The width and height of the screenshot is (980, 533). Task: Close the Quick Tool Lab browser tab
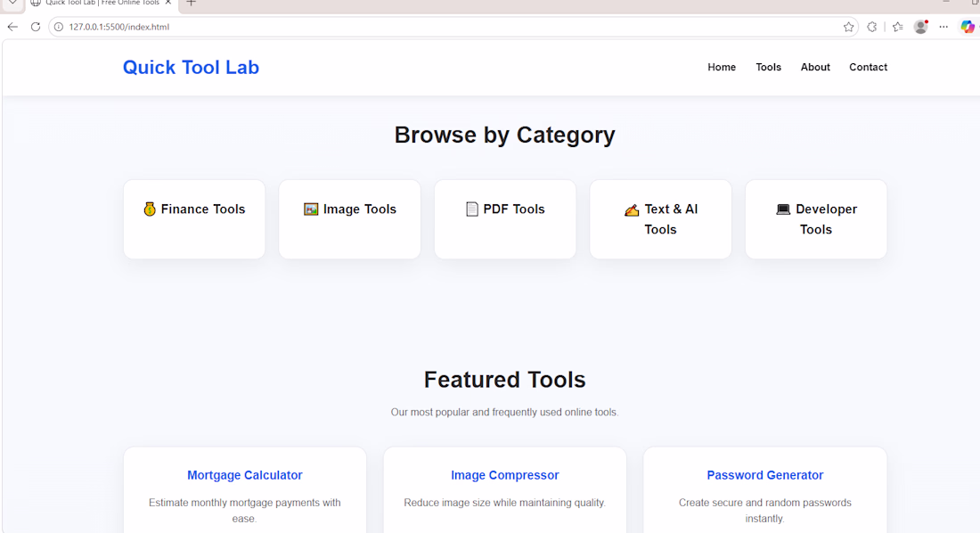click(168, 3)
